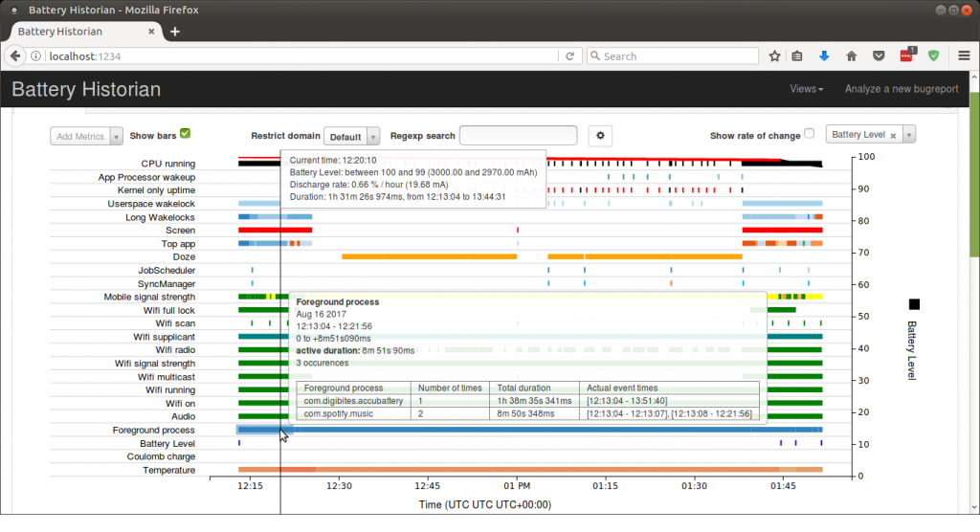Enable Show rate of change checkbox
This screenshot has height=532, width=980.
tap(810, 134)
